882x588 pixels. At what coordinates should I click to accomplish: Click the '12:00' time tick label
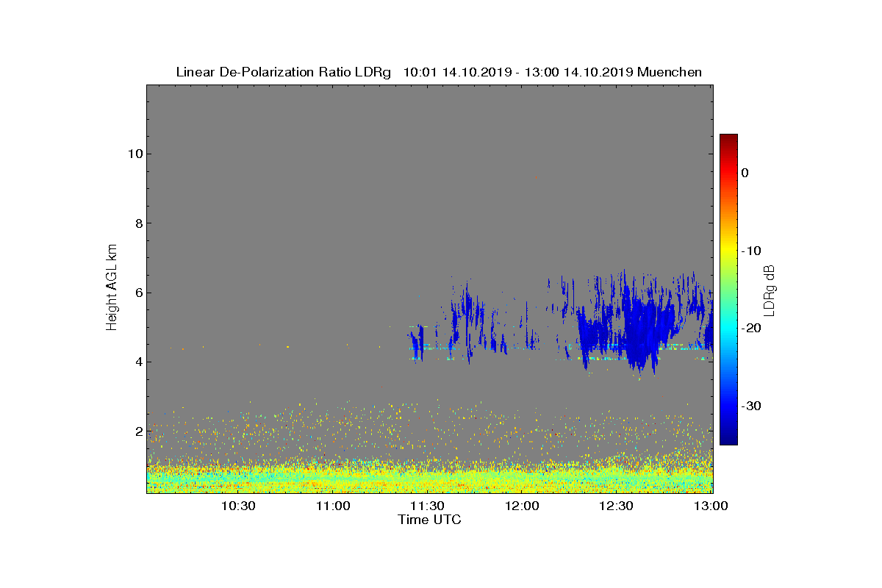[522, 506]
